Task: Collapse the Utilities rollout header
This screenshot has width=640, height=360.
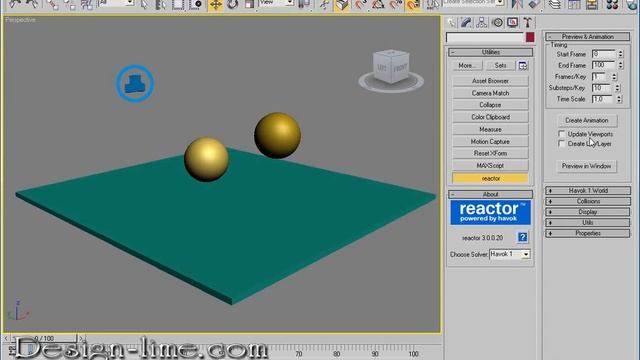Action: pos(490,52)
